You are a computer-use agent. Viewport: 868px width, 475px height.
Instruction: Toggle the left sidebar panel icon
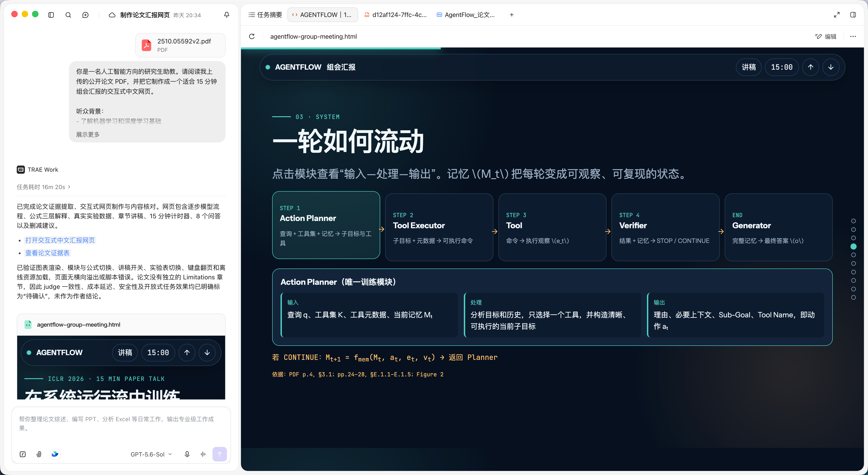[x=51, y=15]
